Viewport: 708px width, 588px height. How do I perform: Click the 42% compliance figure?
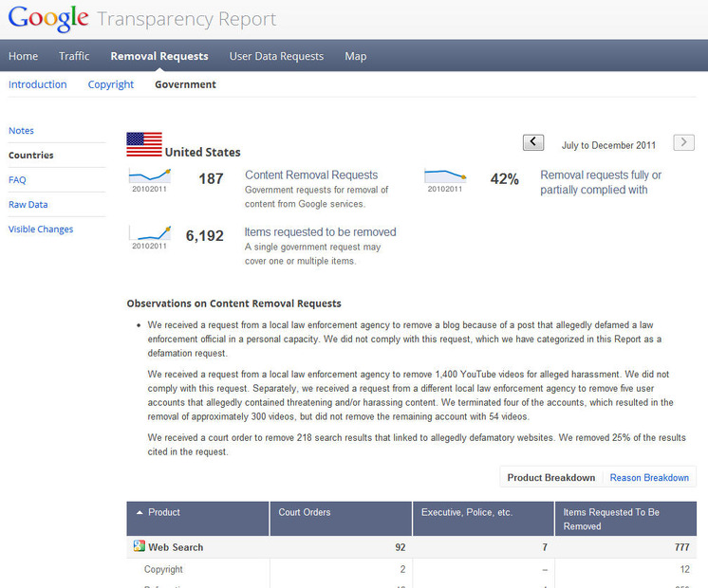pyautogui.click(x=504, y=179)
